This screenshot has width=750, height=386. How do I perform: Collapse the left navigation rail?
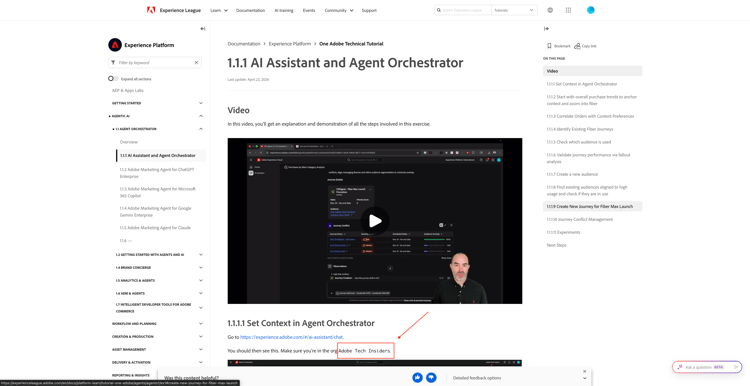pos(202,29)
